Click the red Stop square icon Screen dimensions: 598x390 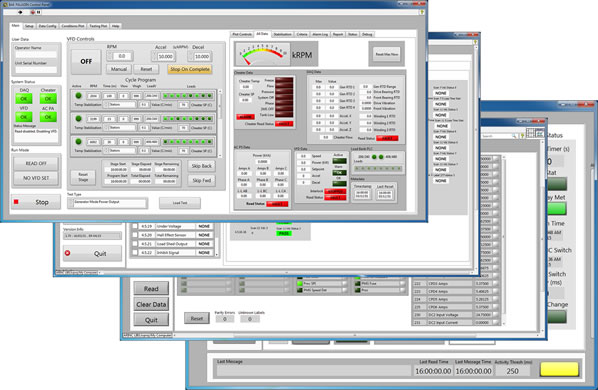[x=16, y=202]
